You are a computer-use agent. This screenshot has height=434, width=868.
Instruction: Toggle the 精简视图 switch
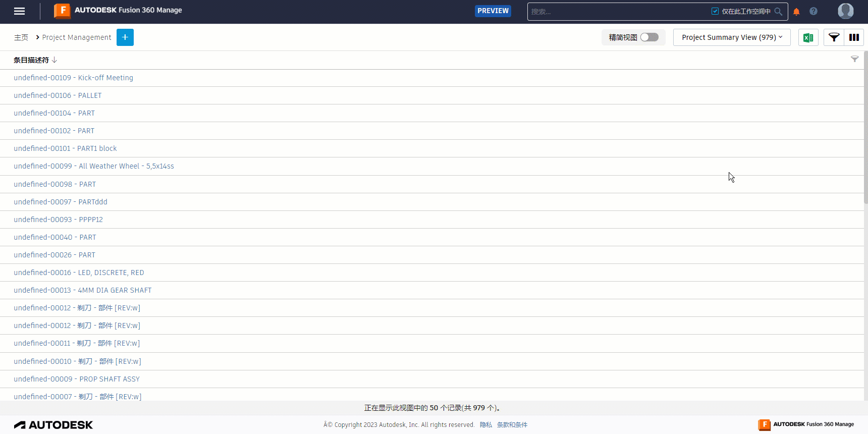649,37
